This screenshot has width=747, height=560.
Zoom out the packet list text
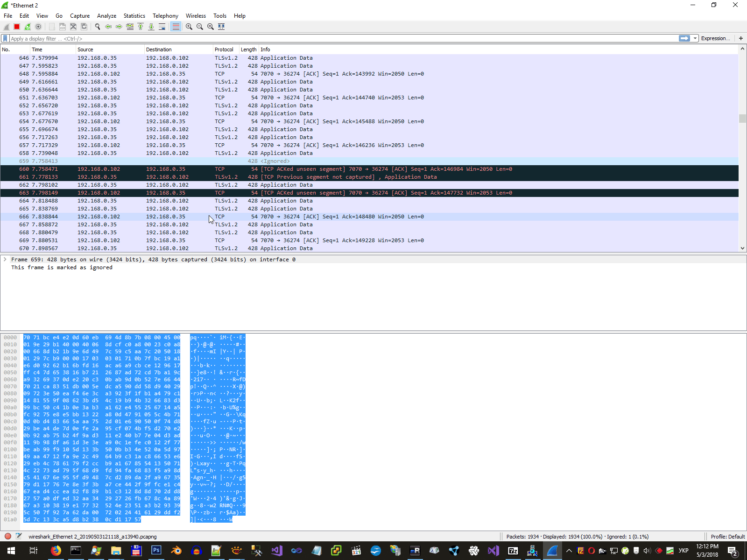[200, 27]
